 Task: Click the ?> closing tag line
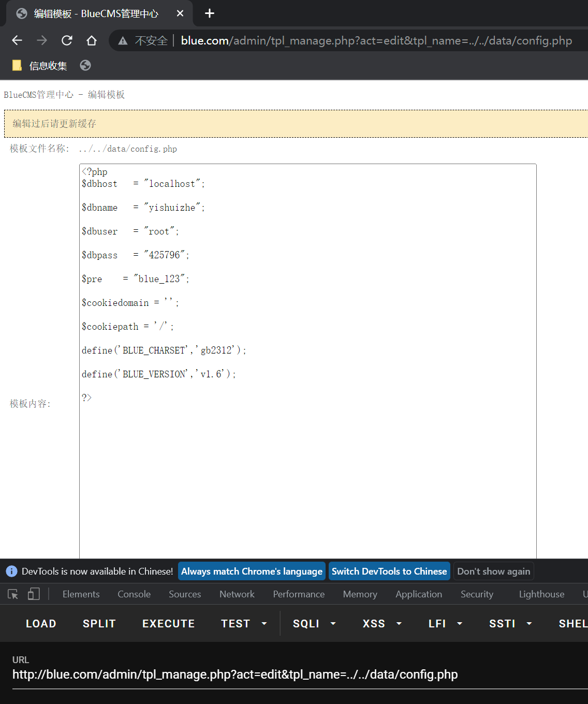[x=86, y=398]
